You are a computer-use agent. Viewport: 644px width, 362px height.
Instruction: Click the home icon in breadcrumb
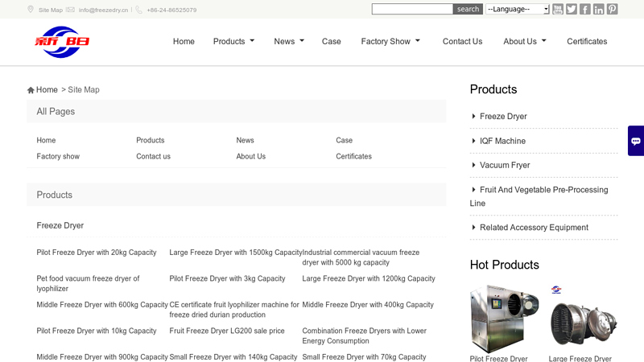click(31, 90)
